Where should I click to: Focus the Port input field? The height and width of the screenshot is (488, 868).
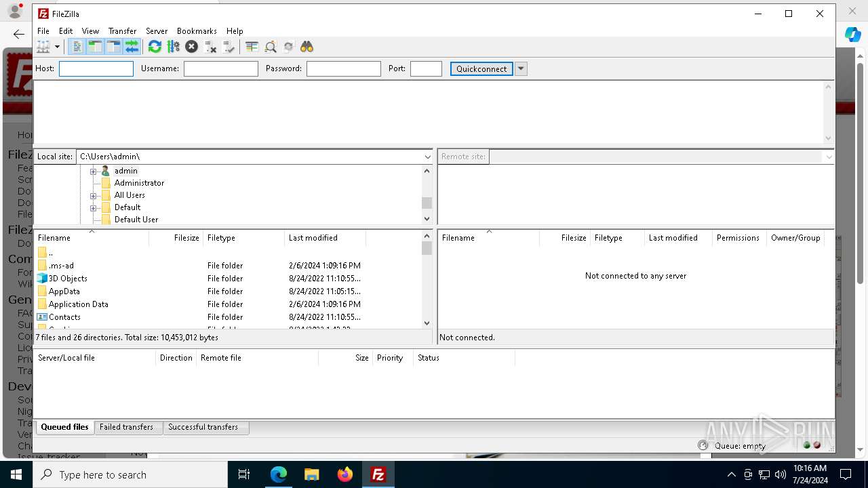tap(427, 68)
